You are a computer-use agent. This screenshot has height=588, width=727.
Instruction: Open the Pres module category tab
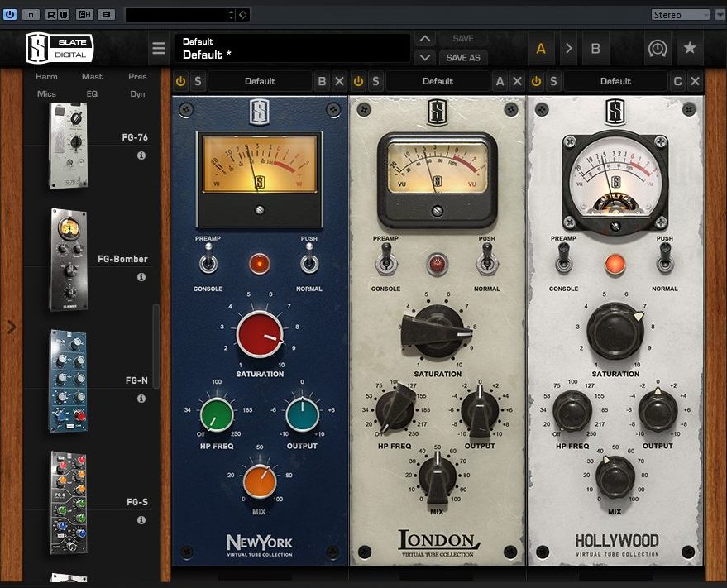tap(137, 77)
